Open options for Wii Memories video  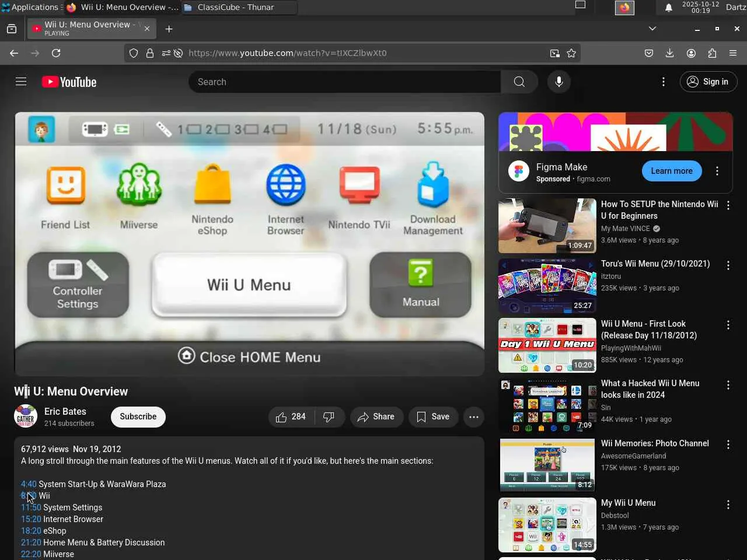[x=728, y=444]
